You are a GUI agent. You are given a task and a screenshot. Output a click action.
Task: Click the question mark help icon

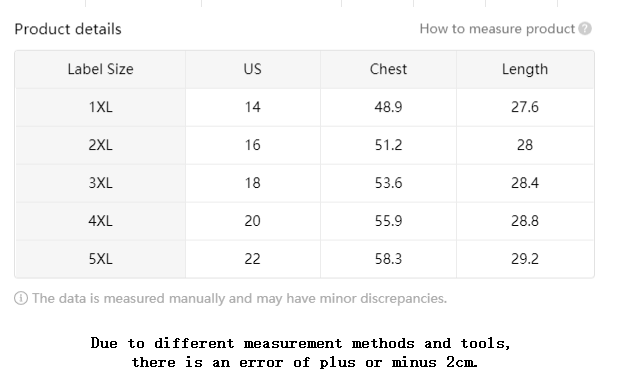585,29
